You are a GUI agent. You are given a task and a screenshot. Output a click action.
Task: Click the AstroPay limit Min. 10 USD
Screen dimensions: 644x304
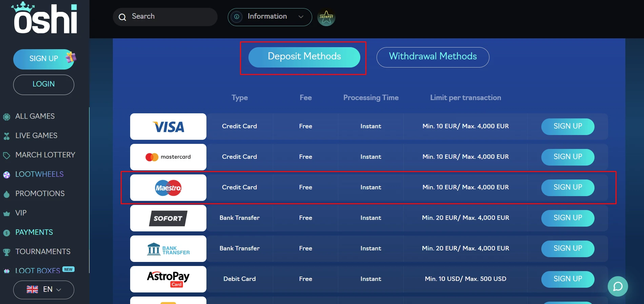click(x=465, y=279)
